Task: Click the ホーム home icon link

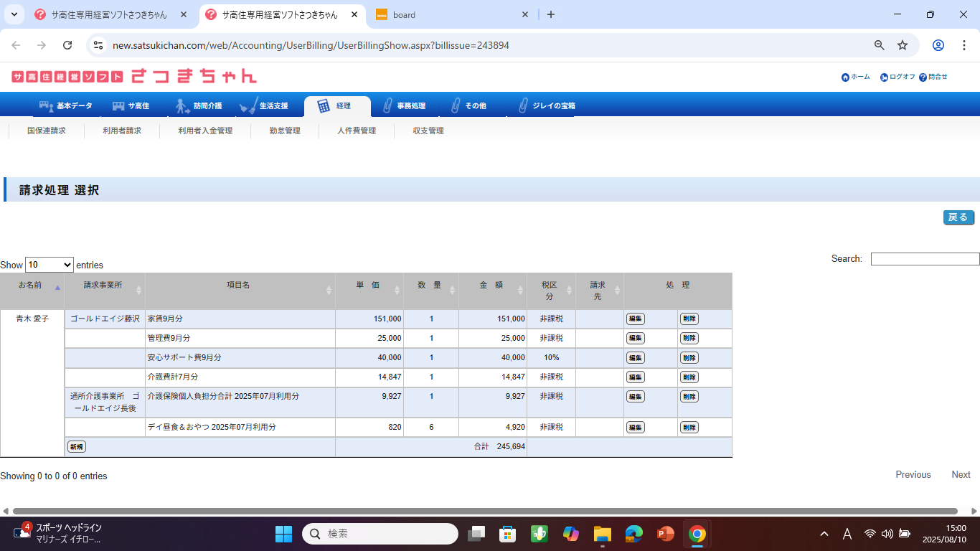Action: pyautogui.click(x=846, y=77)
